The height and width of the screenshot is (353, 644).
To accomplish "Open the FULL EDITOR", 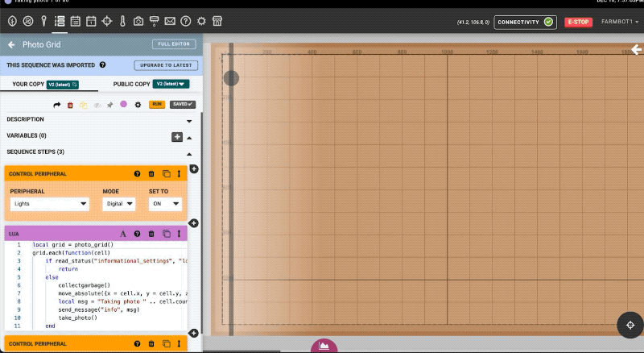I will (x=174, y=44).
